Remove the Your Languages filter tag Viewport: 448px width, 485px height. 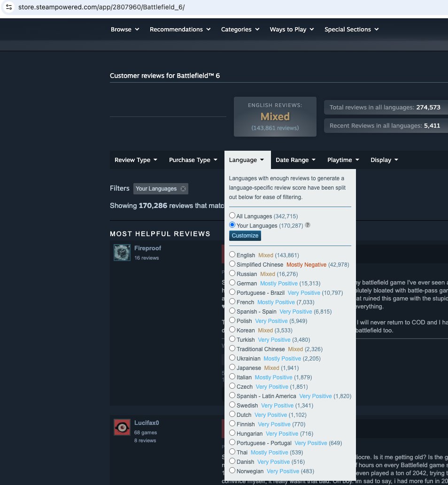point(183,189)
